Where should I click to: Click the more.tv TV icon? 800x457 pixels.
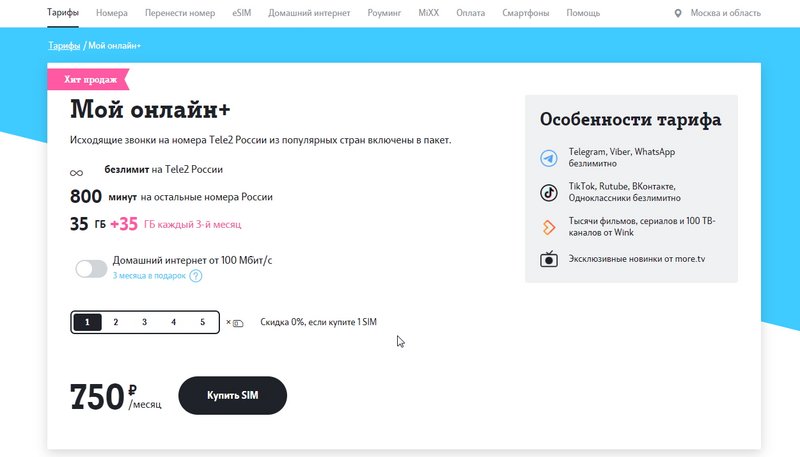tap(549, 259)
